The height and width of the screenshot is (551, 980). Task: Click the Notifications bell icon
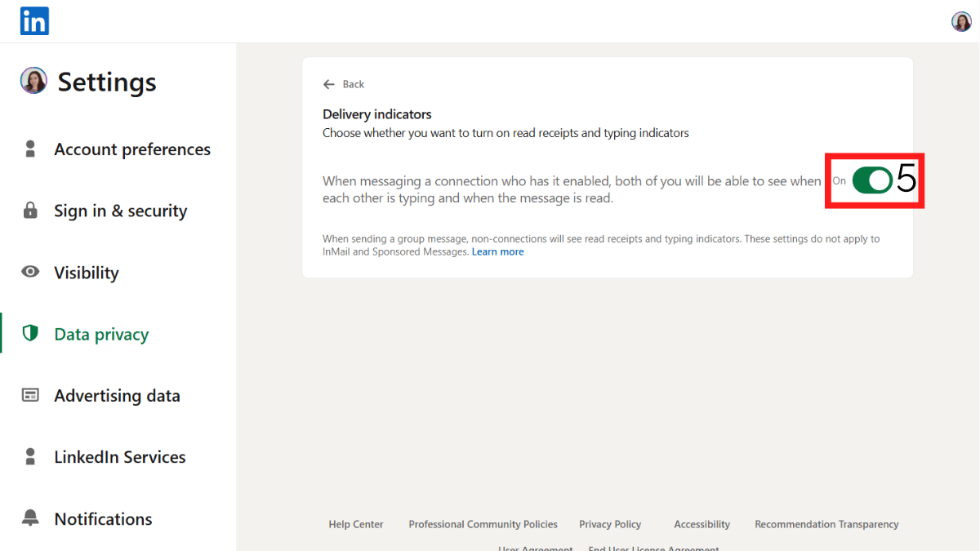(x=30, y=518)
